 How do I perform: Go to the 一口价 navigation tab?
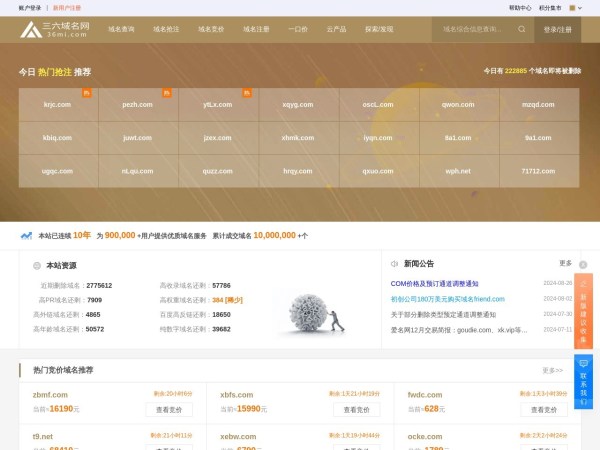click(x=298, y=30)
